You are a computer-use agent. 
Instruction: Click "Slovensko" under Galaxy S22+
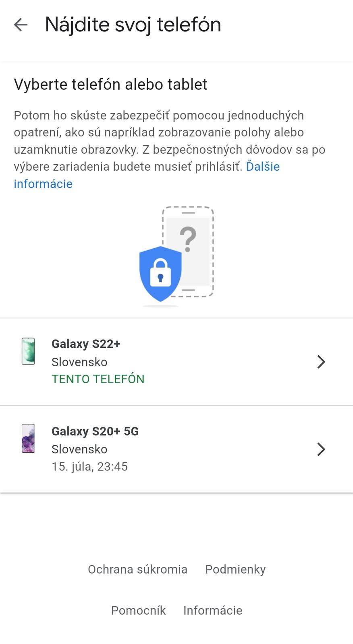pyautogui.click(x=79, y=362)
